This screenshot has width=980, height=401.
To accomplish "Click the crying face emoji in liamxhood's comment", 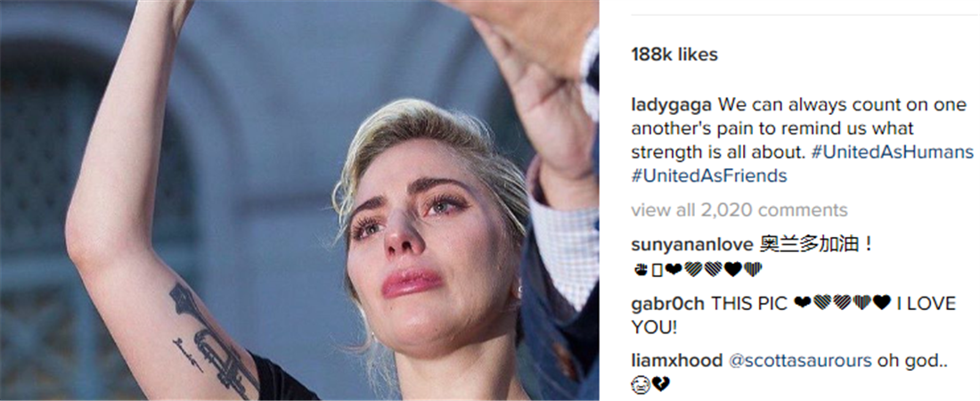I will coord(641,385).
